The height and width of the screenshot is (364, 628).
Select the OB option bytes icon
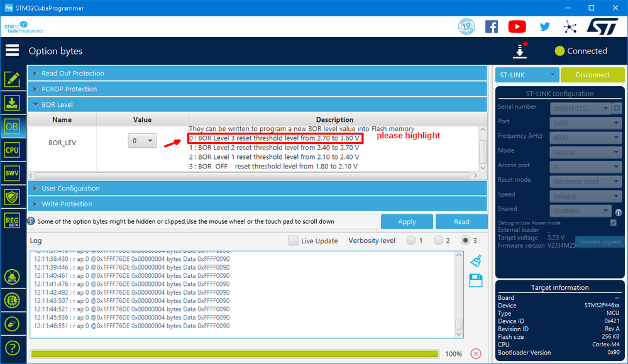click(12, 126)
